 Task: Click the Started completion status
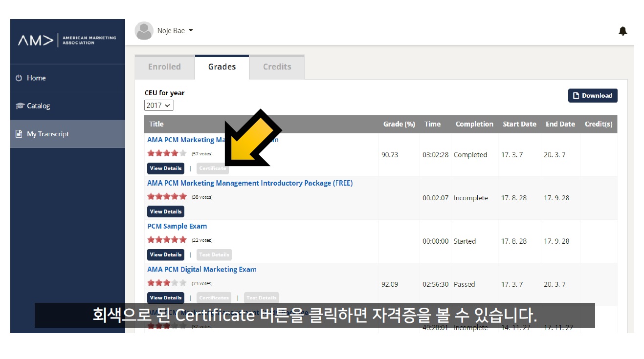[x=465, y=241]
